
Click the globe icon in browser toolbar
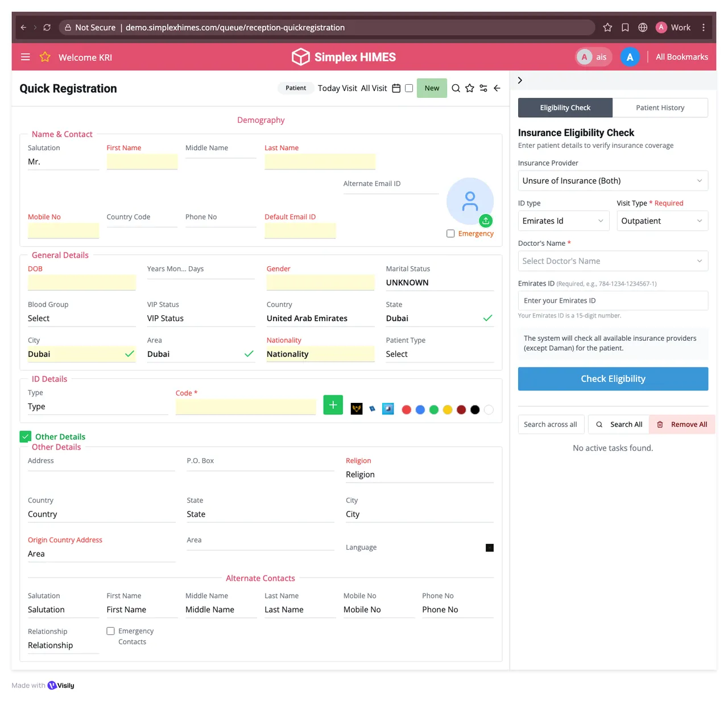(x=643, y=27)
